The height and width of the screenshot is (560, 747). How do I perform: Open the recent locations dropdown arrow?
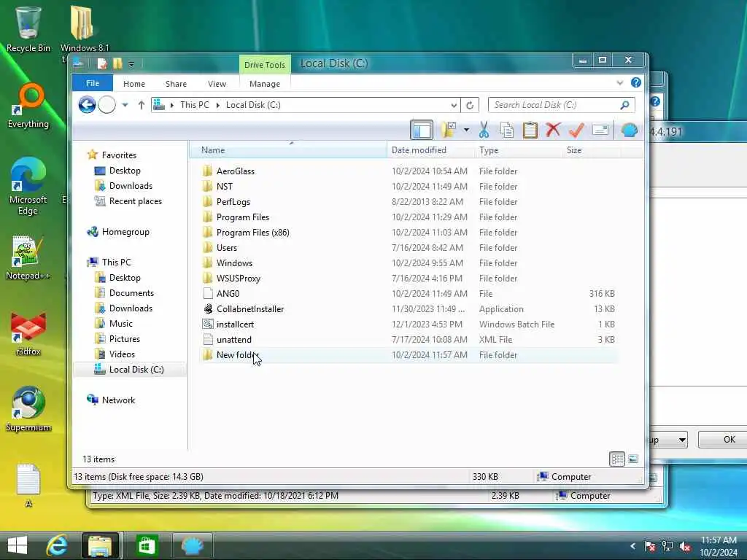125,105
